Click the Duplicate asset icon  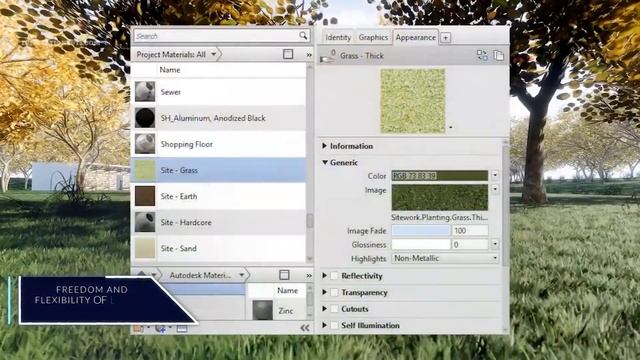[498, 55]
